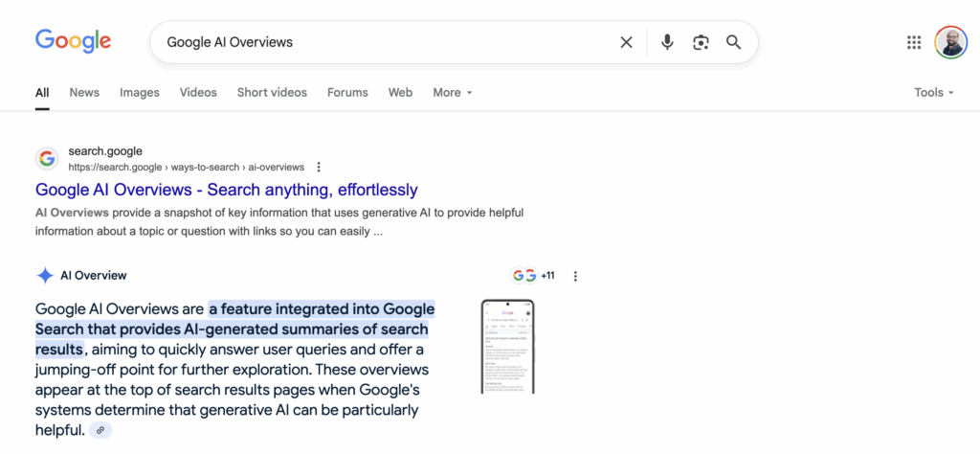This screenshot has width=980, height=454.
Task: Open the phone screenshot thumbnail
Action: pos(507,347)
